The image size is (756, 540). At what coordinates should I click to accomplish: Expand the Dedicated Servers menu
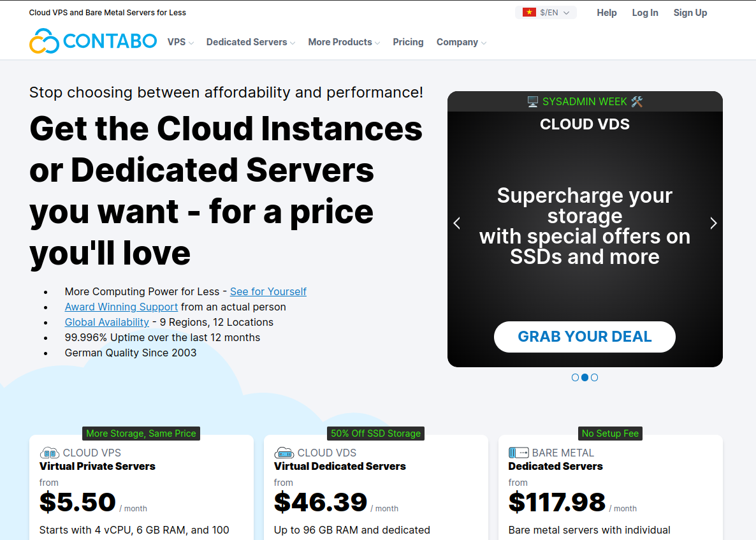[251, 43]
